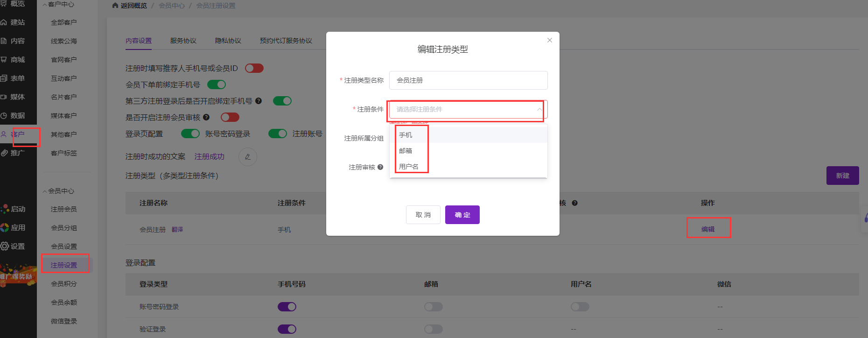
Task: Open 官网客户 in the submenu
Action: (x=64, y=60)
